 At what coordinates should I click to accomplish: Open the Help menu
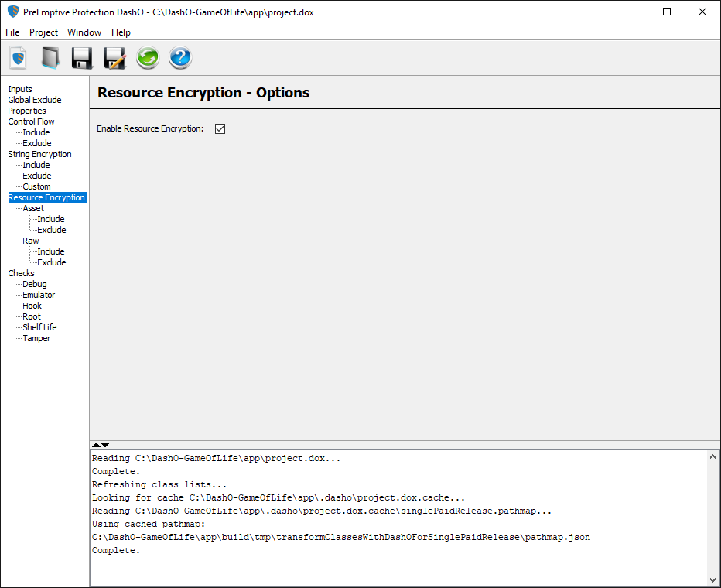click(x=121, y=32)
